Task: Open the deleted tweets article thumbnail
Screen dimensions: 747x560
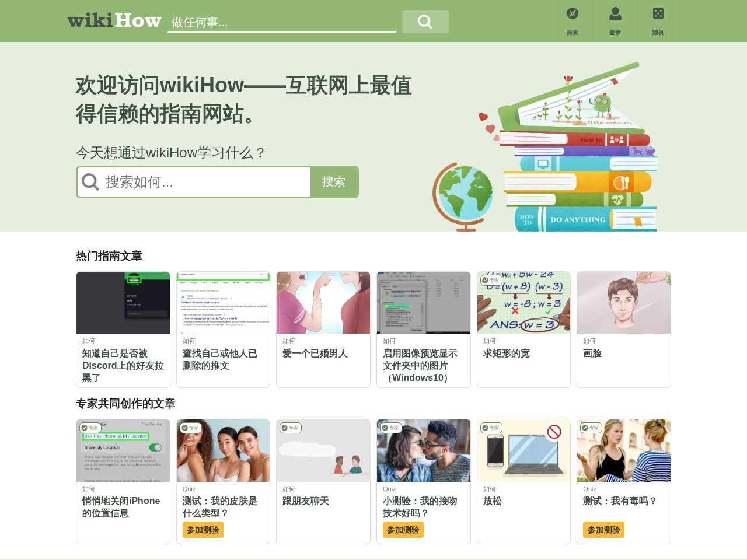Action: (x=224, y=303)
